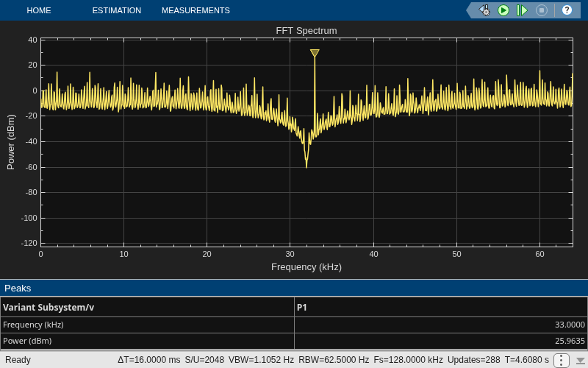Click the Frequency (kHz) axis label
Viewport: 588px width, 368px height.
point(306,267)
